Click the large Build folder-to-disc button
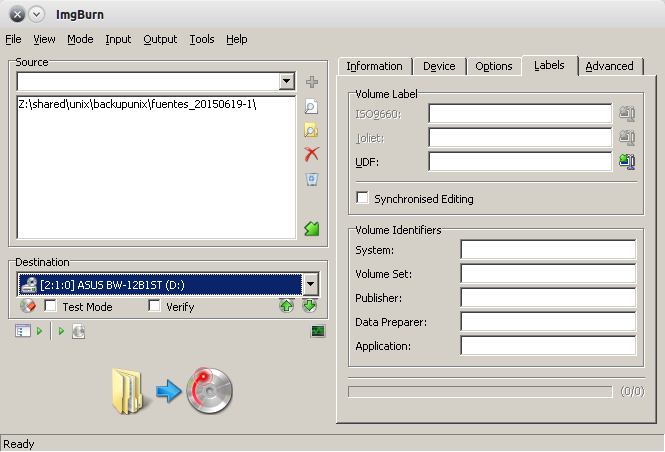 point(172,391)
